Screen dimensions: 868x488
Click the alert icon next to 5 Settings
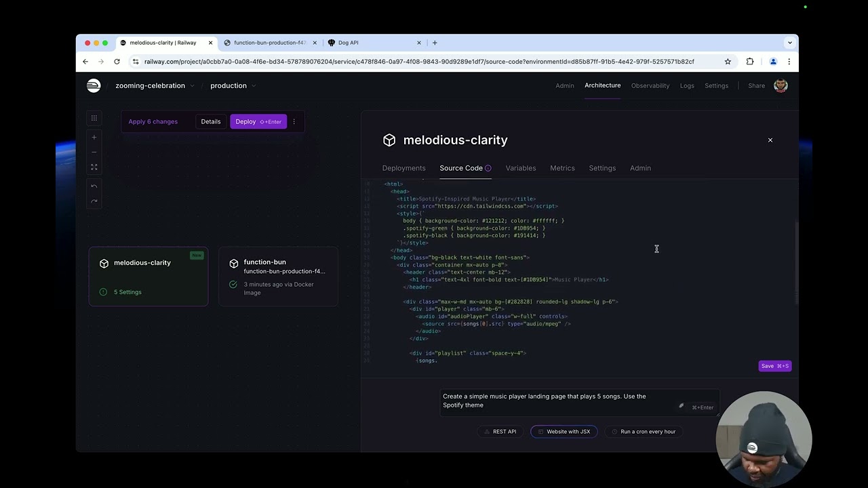(x=103, y=292)
